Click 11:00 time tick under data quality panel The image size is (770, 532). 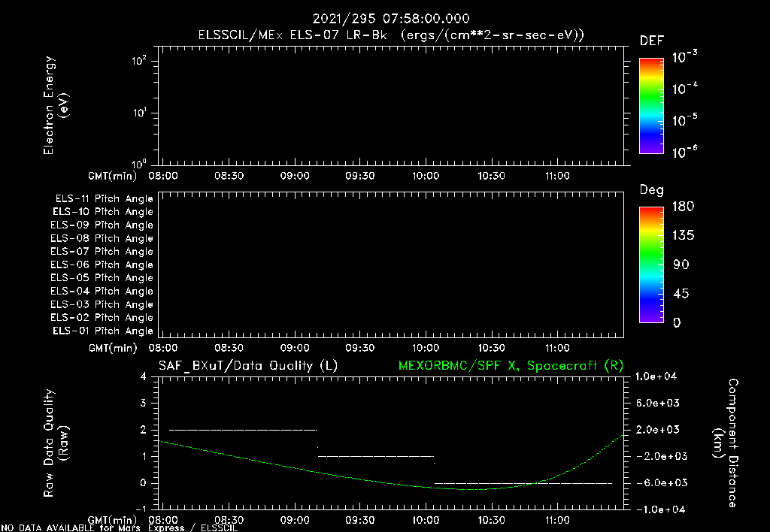pos(557,520)
